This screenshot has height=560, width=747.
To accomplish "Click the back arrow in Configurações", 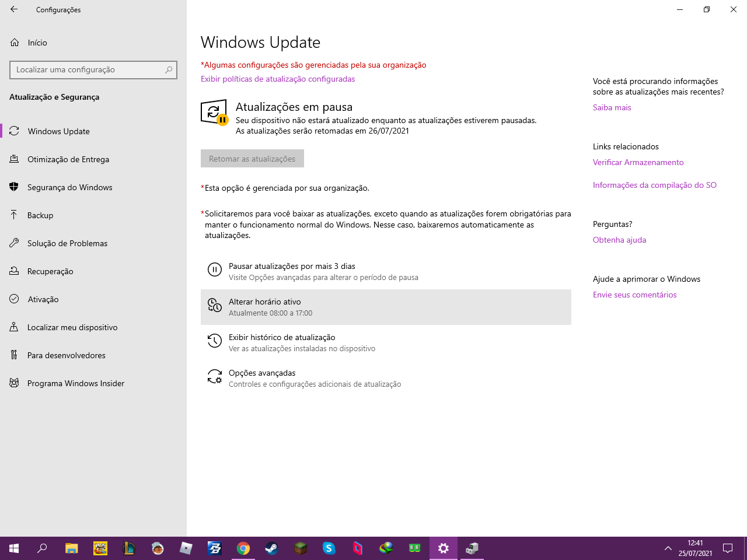I will (x=14, y=9).
